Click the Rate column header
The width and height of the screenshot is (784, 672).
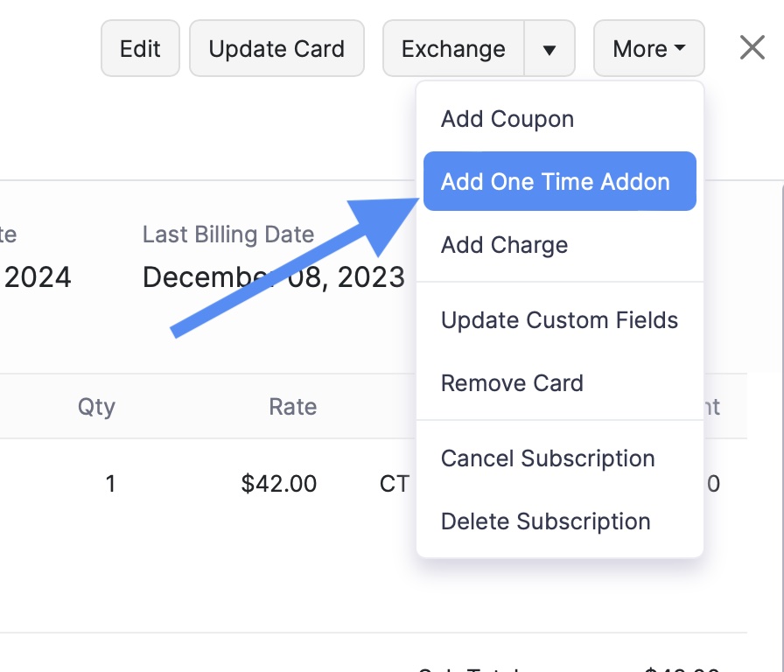[x=292, y=406]
